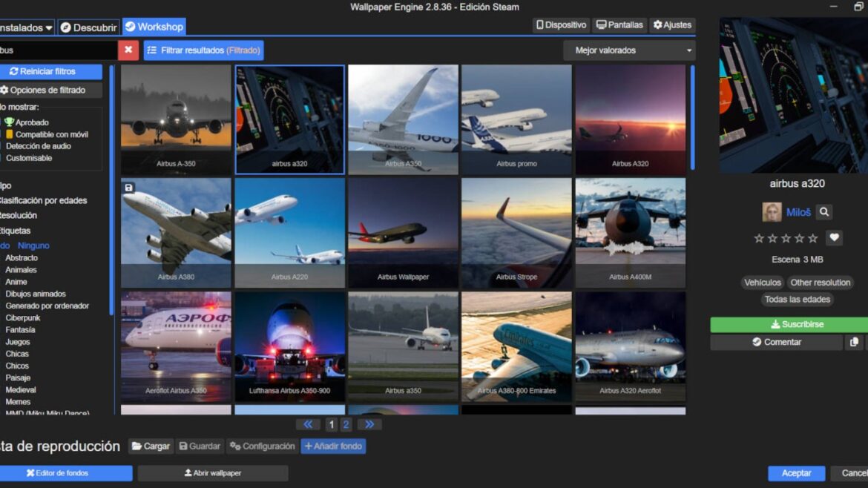Click Other resolution tag
This screenshot has height=488, width=868.
click(x=820, y=282)
